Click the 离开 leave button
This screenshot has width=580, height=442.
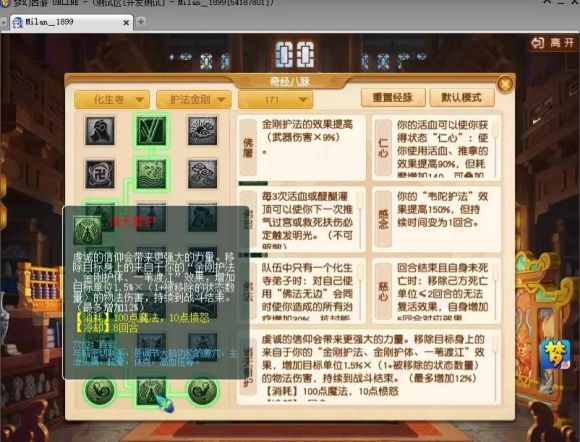[x=553, y=43]
